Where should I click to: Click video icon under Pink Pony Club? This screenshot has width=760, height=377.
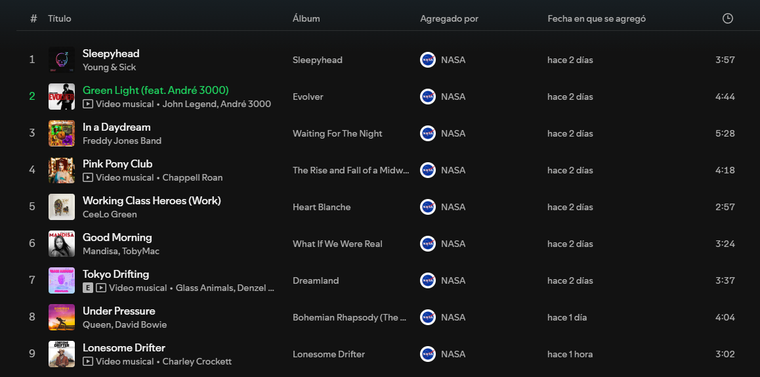pos(88,177)
